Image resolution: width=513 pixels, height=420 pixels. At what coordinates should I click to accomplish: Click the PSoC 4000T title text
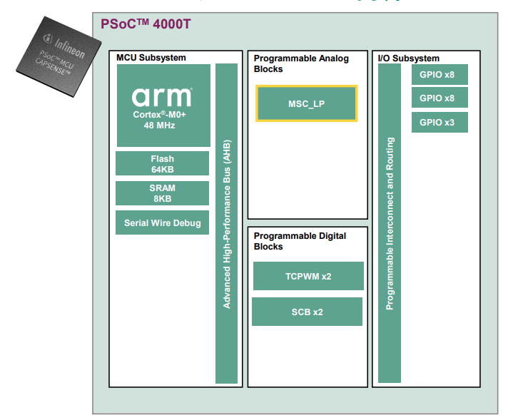(x=145, y=24)
